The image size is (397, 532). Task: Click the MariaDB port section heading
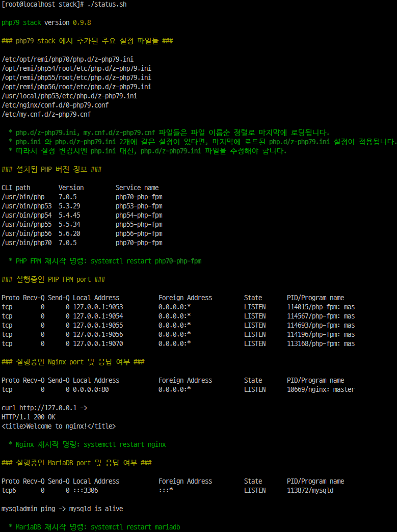(76, 463)
